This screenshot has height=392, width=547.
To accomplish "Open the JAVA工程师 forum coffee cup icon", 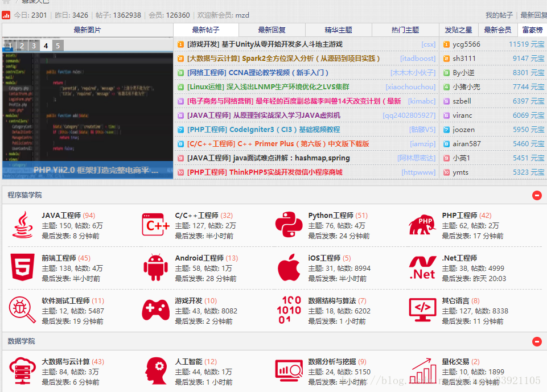I will (x=23, y=225).
